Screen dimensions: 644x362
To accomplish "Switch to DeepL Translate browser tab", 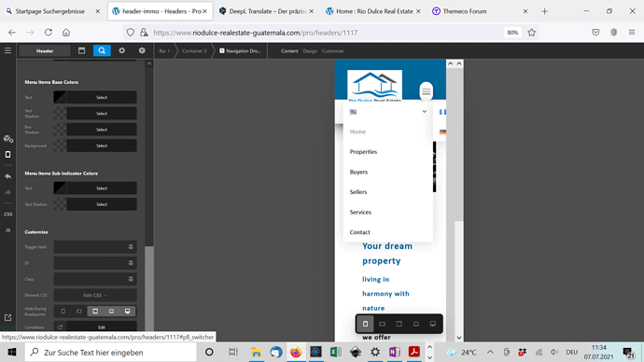I will pos(266,11).
